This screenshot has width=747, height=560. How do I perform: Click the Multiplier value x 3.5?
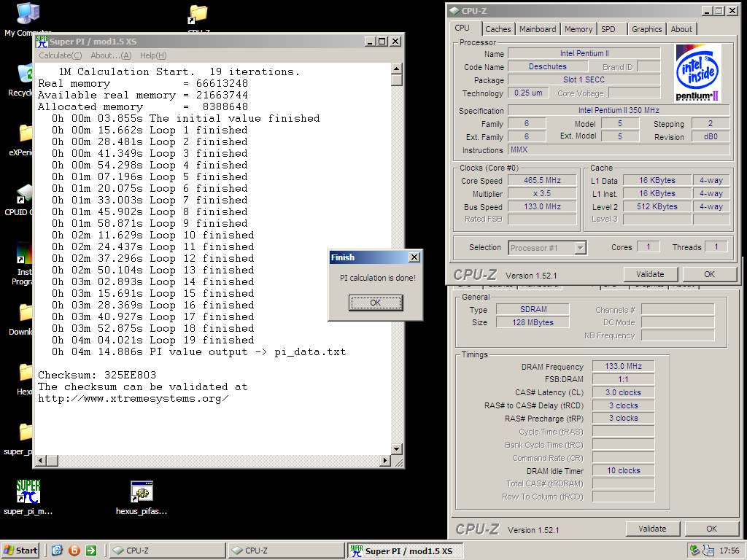pyautogui.click(x=542, y=193)
